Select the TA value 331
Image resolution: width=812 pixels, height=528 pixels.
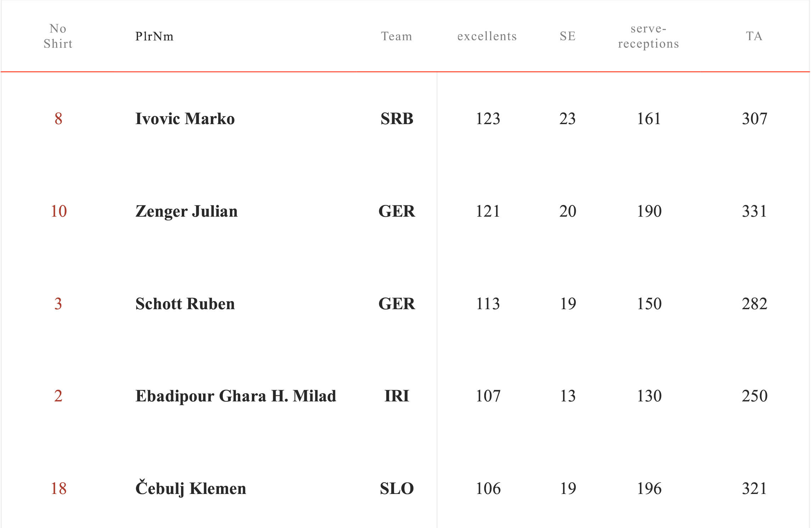tap(754, 211)
